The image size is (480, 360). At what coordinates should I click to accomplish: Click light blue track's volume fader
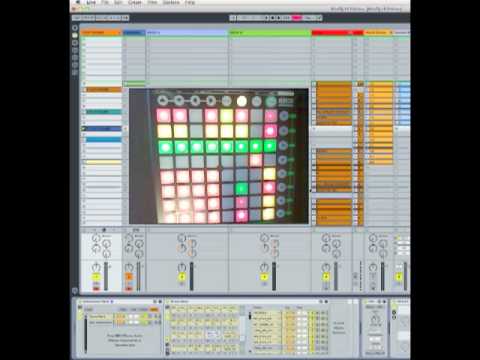point(191,276)
